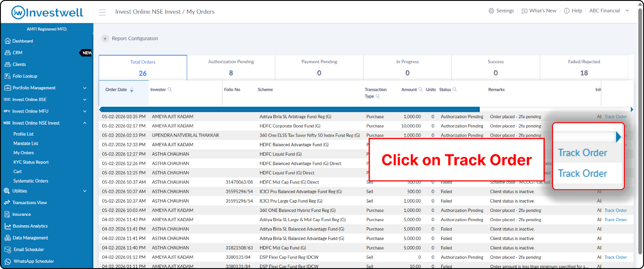Viewport: 644px width, 269px height.
Task: Click the Folio No column header
Action: point(232,90)
